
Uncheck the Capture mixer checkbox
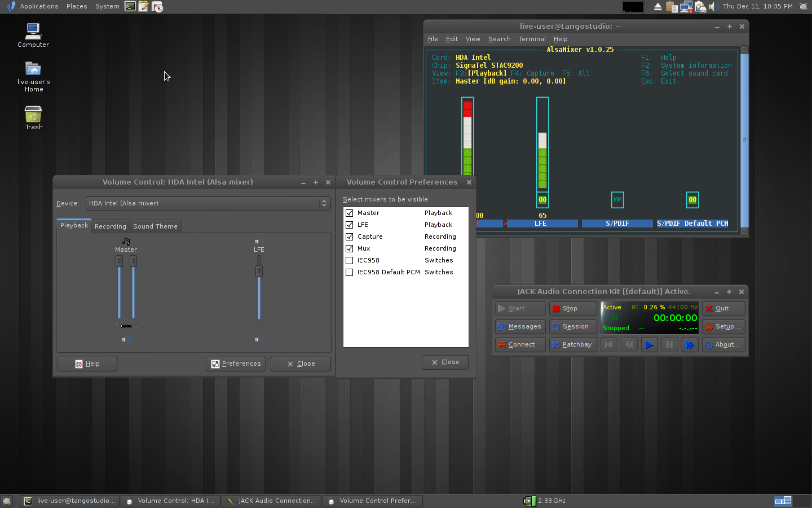[350, 237]
